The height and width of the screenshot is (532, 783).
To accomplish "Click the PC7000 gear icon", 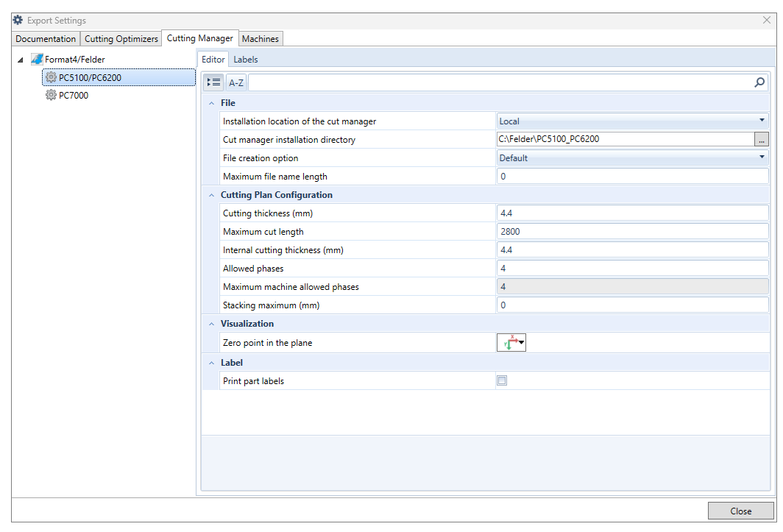I will (x=51, y=95).
